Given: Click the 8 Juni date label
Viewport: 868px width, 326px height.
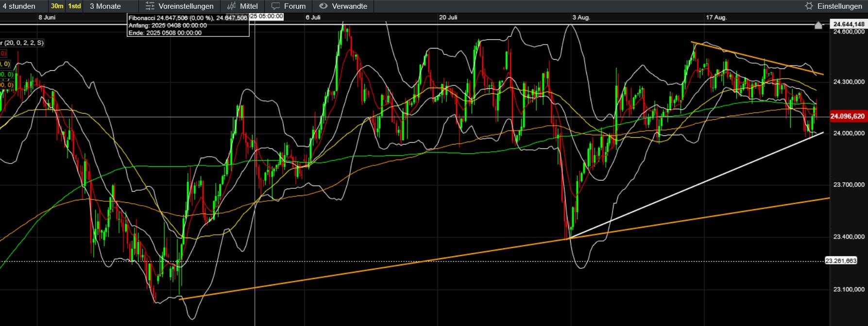Looking at the screenshot, I should [47, 17].
